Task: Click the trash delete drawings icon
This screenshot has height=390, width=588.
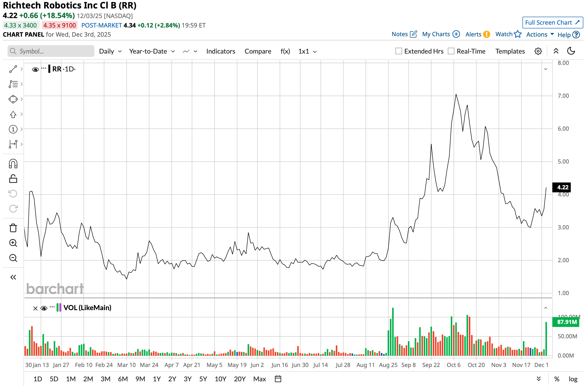Action: pos(13,228)
